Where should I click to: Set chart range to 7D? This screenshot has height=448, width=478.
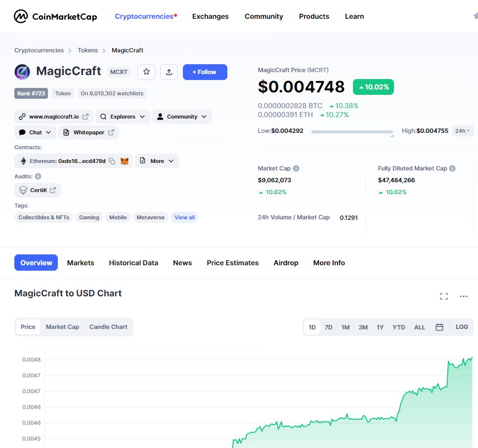tap(328, 327)
